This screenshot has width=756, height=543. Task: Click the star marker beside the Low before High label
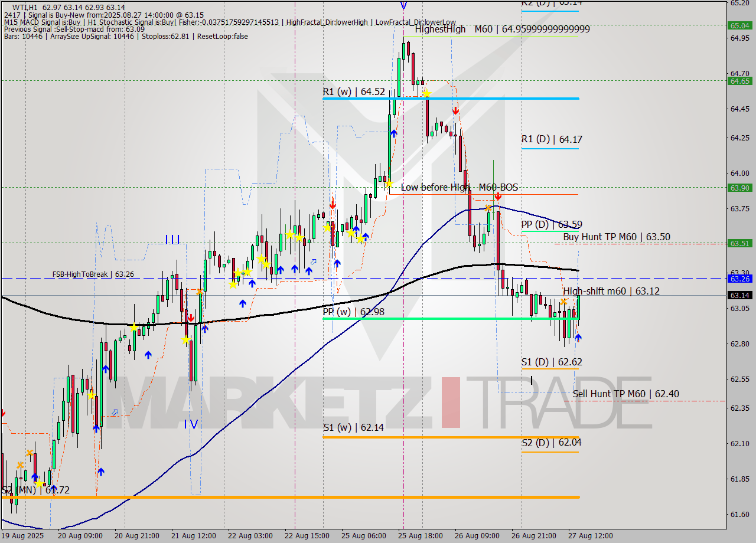click(x=389, y=184)
